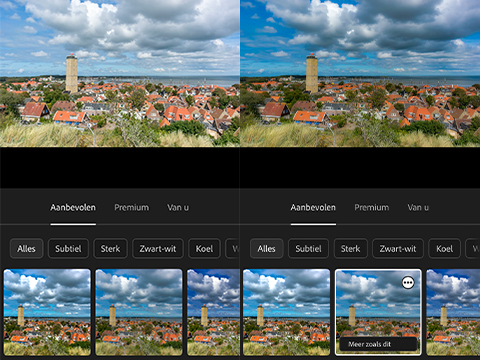Open the three-dot options on selected preset

point(408,283)
